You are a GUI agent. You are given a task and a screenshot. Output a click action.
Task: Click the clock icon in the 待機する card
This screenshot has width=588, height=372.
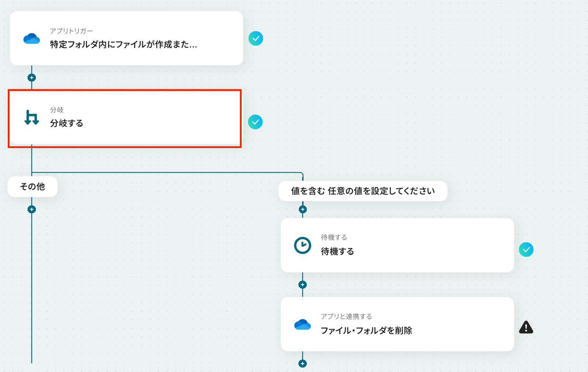tap(302, 245)
